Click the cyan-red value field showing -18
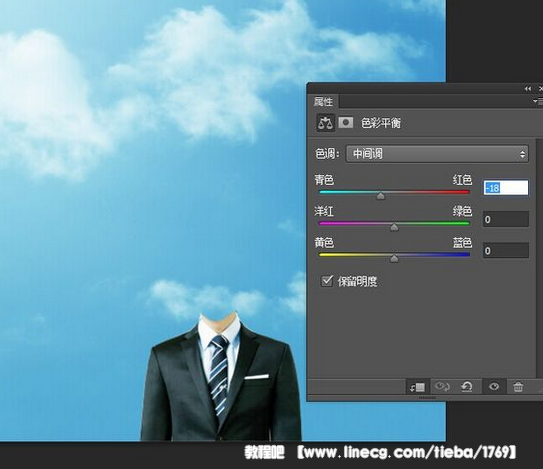The image size is (543, 469). (506, 188)
